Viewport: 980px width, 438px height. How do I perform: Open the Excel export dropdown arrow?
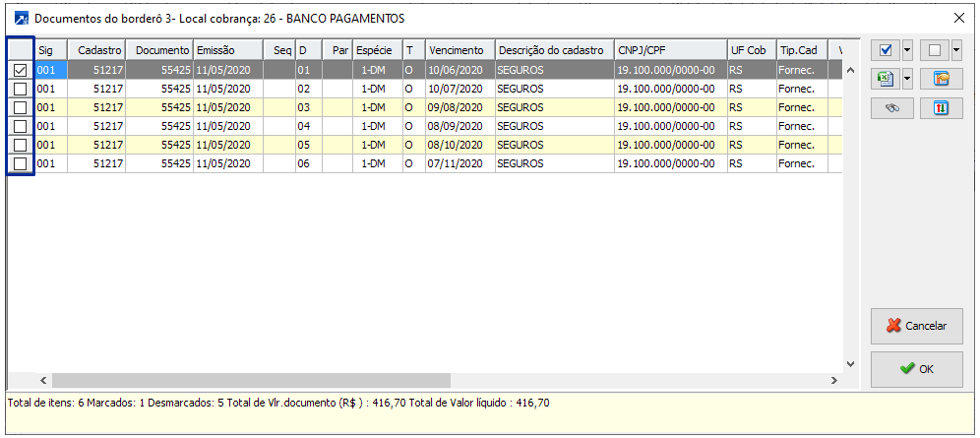[907, 79]
